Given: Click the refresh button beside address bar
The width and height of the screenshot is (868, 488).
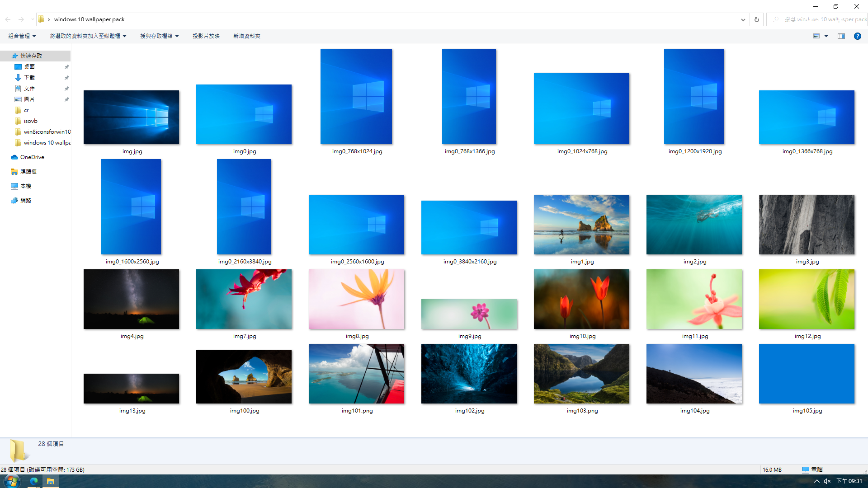Looking at the screenshot, I should 756,19.
